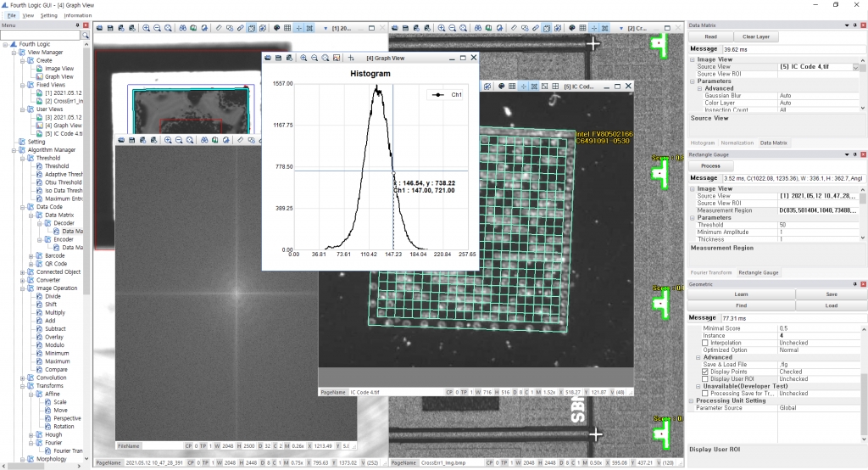The width and height of the screenshot is (868, 470).
Task: Click the search icon in the Menu panel
Action: [x=86, y=36]
